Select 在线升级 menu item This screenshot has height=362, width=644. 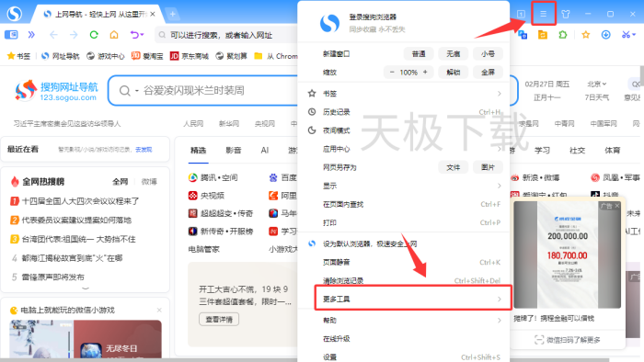coord(405,339)
